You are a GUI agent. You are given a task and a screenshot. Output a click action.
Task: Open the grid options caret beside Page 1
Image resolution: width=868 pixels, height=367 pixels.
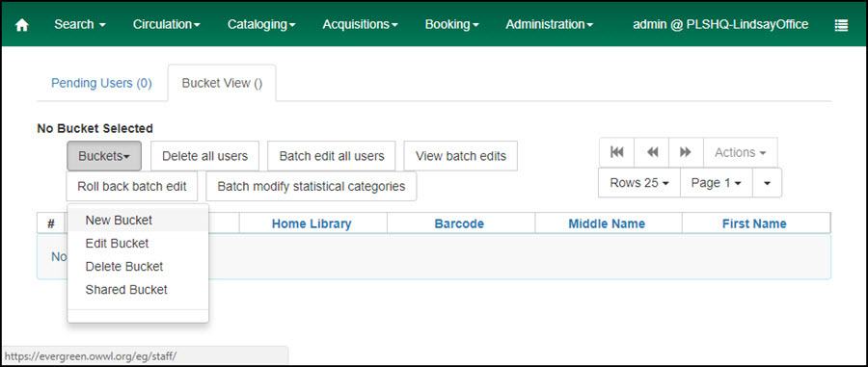768,183
